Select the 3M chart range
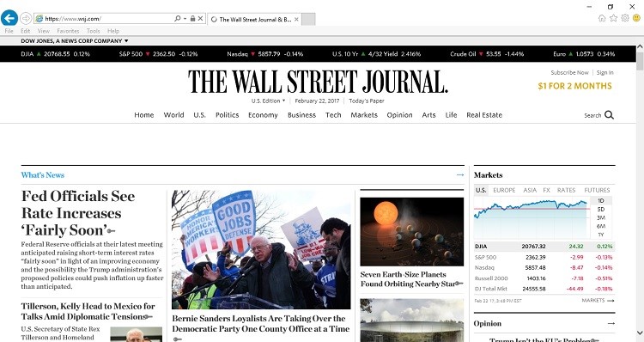Screen dimensions: 644x342 pos(601,218)
